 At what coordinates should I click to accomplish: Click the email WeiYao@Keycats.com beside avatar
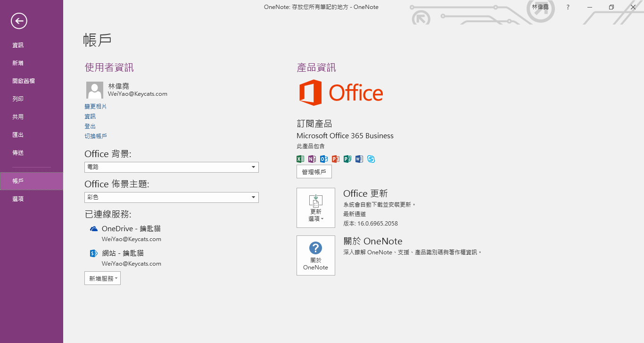point(138,94)
